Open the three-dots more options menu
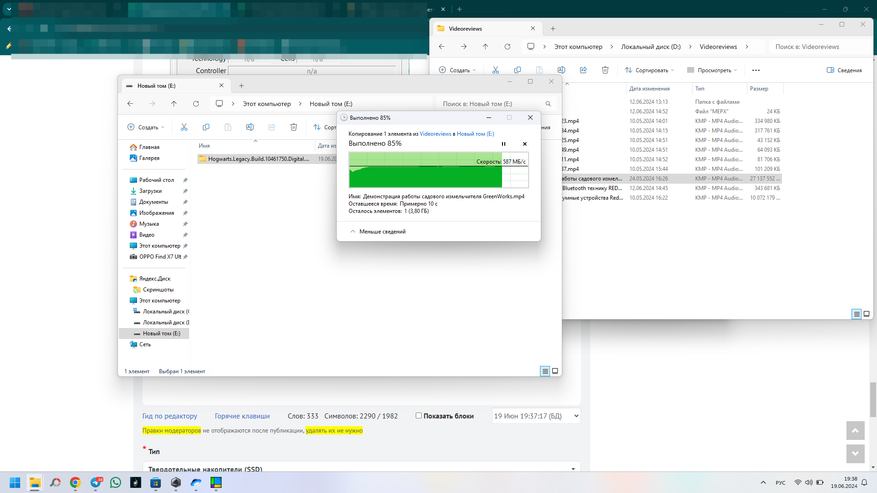This screenshot has width=877, height=493. point(756,71)
